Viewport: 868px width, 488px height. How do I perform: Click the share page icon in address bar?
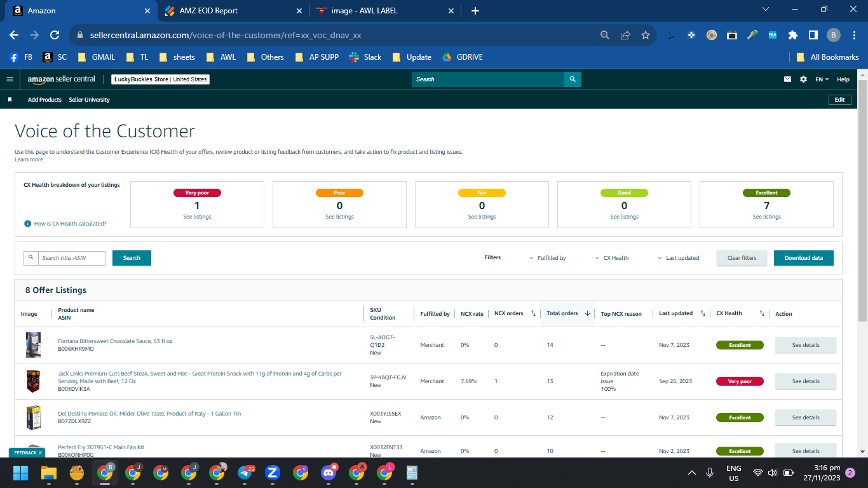tap(625, 36)
